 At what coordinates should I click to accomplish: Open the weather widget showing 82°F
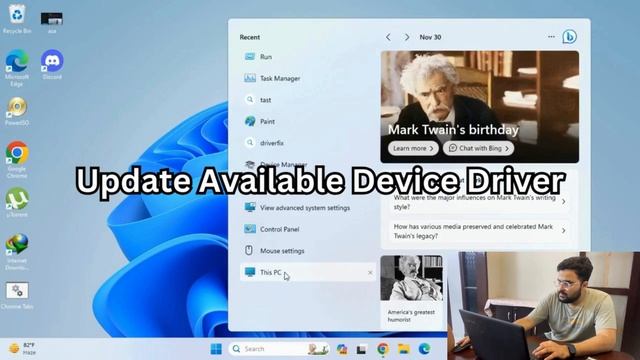(22, 349)
